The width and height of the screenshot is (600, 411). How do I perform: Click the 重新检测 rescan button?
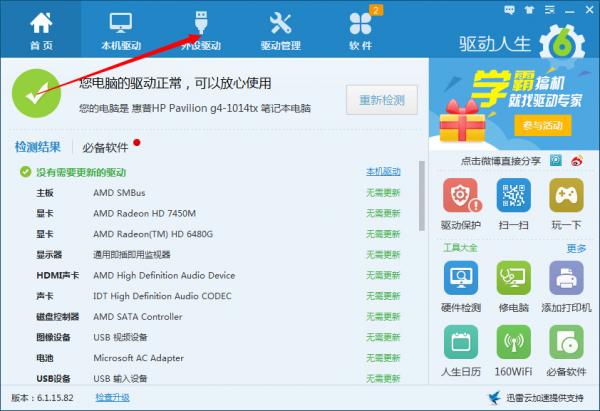pyautogui.click(x=382, y=100)
